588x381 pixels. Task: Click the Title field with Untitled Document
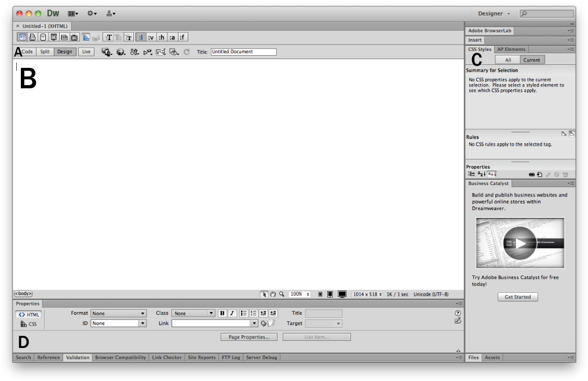[244, 52]
